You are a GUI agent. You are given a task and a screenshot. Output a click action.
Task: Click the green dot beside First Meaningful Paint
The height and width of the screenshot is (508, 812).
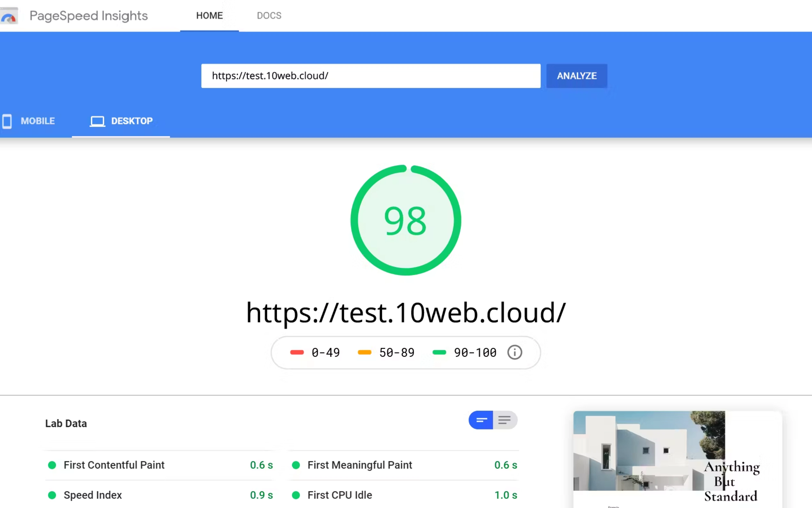pyautogui.click(x=296, y=465)
